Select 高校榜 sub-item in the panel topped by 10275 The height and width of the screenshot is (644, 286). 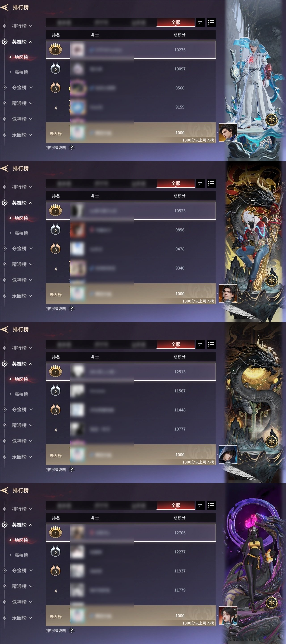click(21, 72)
